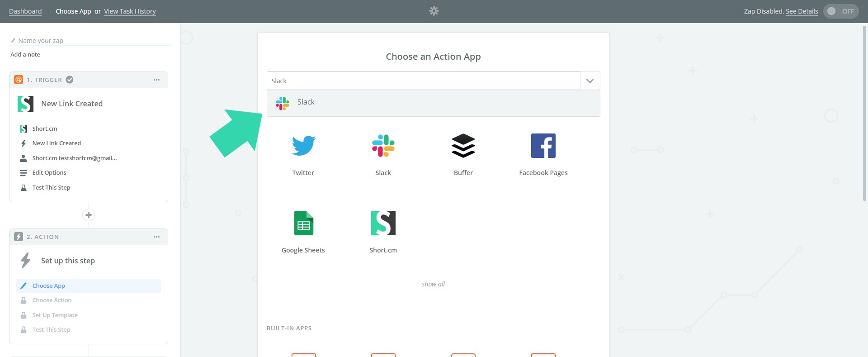Click the 2. ACTION header label

(43, 237)
